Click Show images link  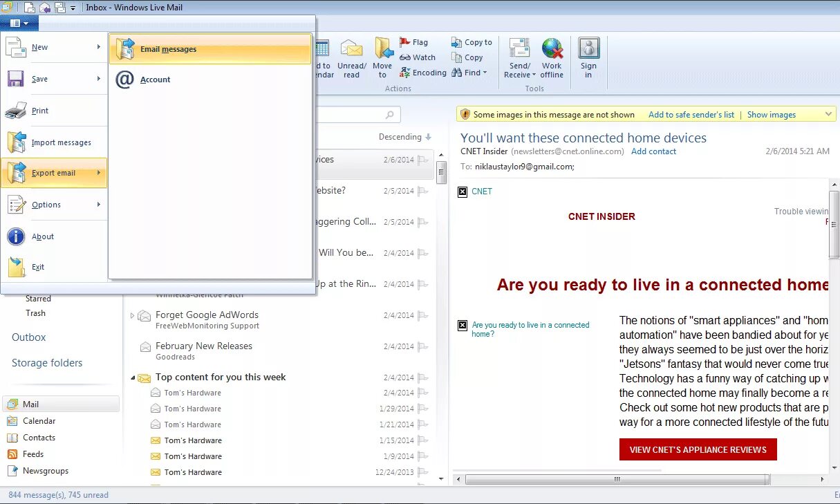772,115
